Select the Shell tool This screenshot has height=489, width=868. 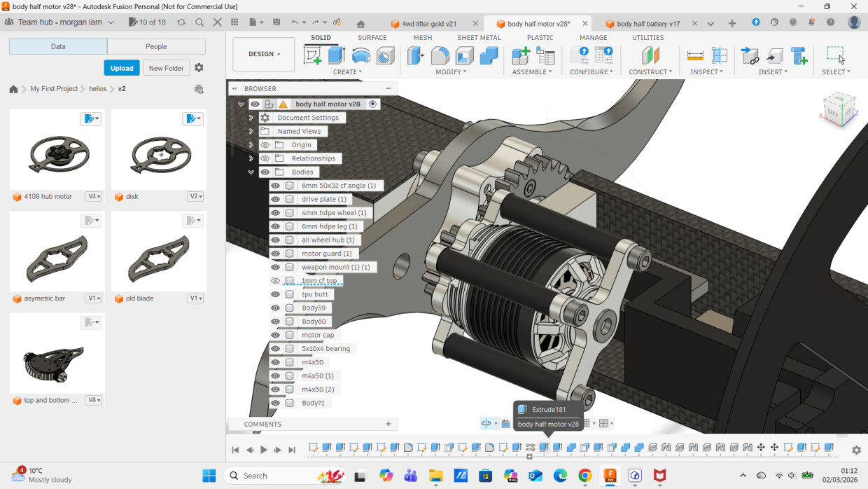(x=465, y=55)
